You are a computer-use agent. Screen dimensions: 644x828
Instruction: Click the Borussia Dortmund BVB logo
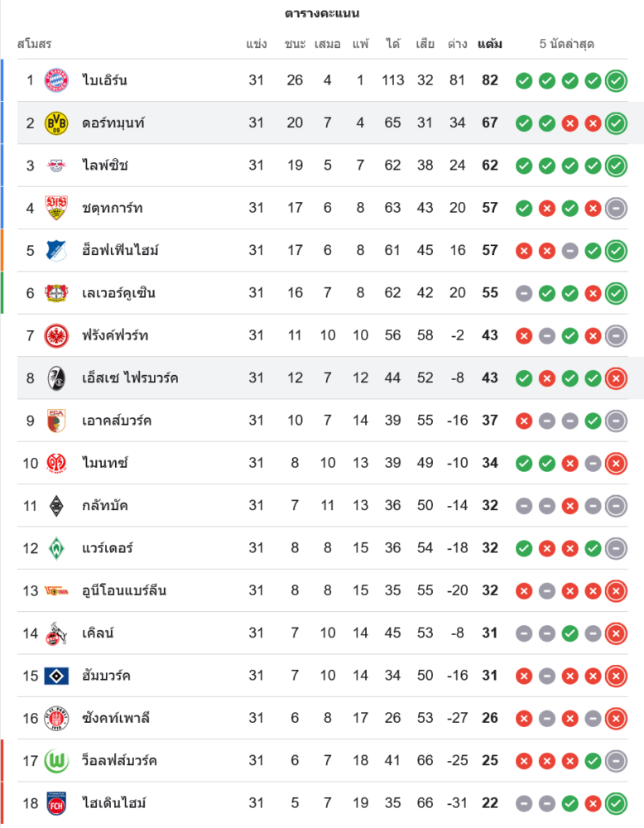pos(56,123)
